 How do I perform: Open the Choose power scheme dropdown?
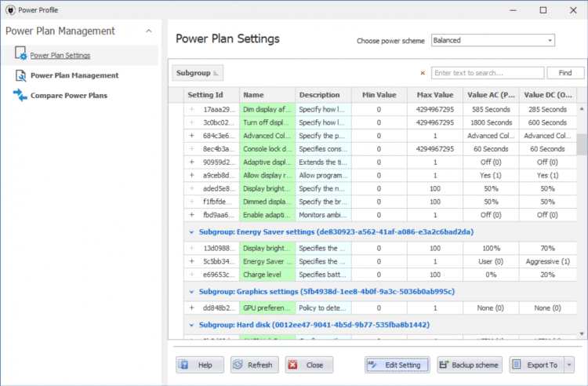tap(550, 40)
